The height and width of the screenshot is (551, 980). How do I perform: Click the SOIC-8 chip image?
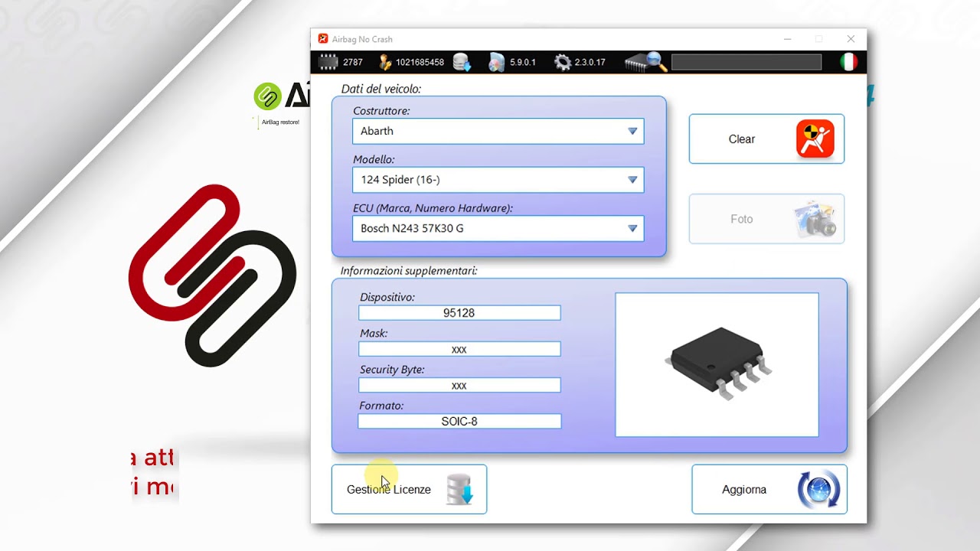pyautogui.click(x=717, y=365)
